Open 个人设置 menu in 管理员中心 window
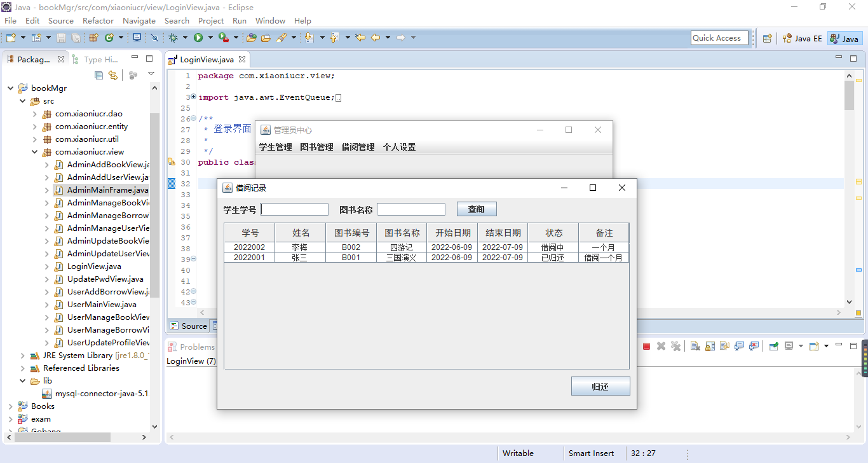The height and width of the screenshot is (463, 868). [399, 147]
